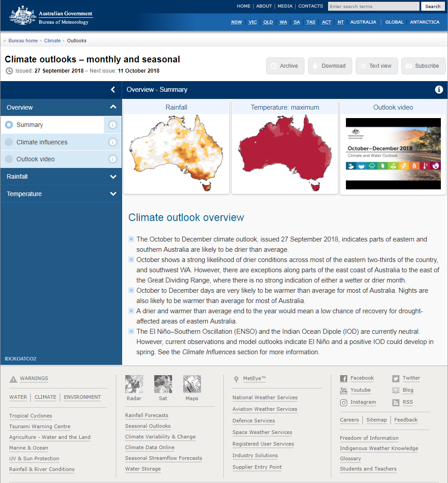The width and height of the screenshot is (448, 483).
Task: Select the Climate influences radio option
Action: (x=9, y=143)
